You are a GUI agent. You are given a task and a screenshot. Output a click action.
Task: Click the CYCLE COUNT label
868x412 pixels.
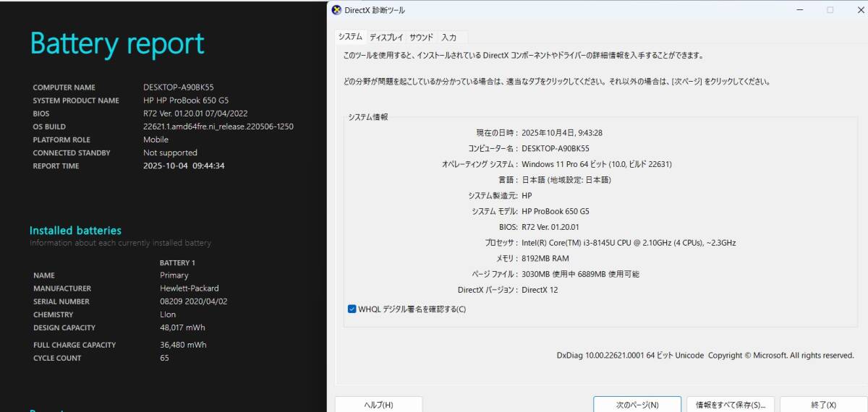(x=57, y=359)
